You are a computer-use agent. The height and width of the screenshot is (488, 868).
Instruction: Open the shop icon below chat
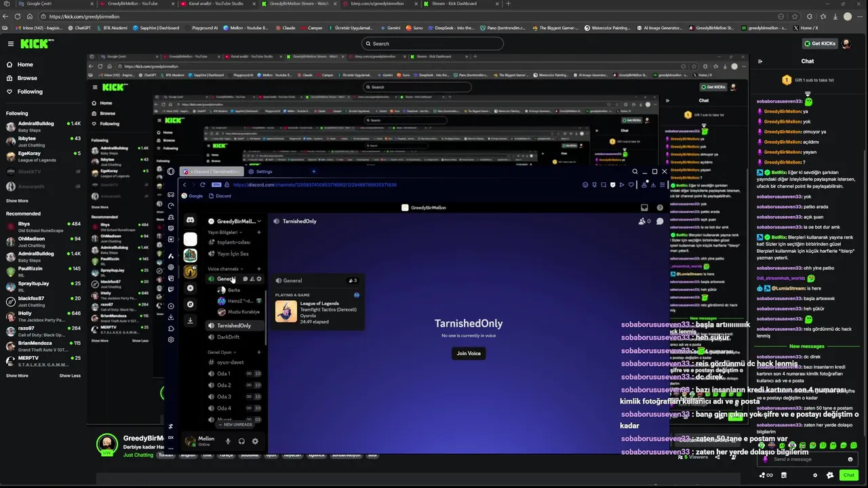click(784, 475)
